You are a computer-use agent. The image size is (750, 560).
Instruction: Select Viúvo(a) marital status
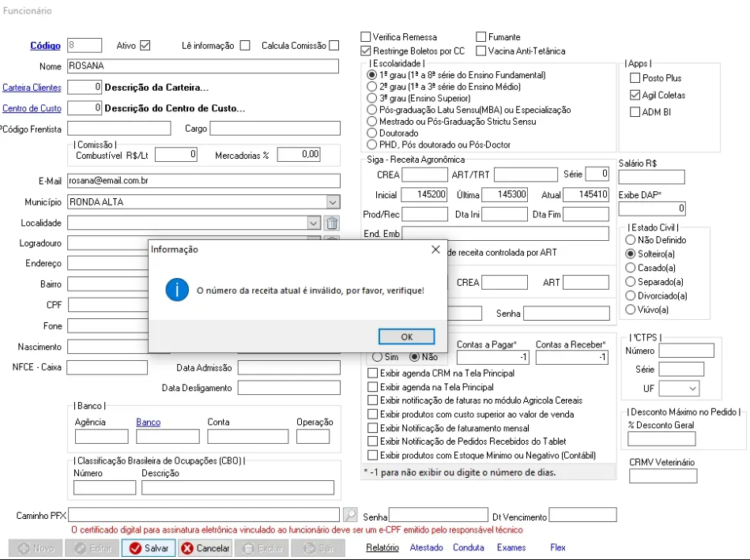click(631, 310)
